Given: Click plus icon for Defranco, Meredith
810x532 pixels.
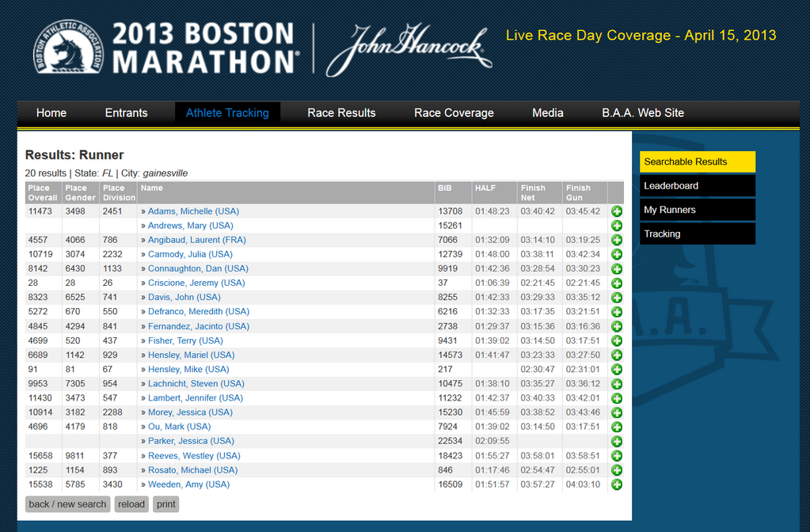Looking at the screenshot, I should click(x=616, y=312).
